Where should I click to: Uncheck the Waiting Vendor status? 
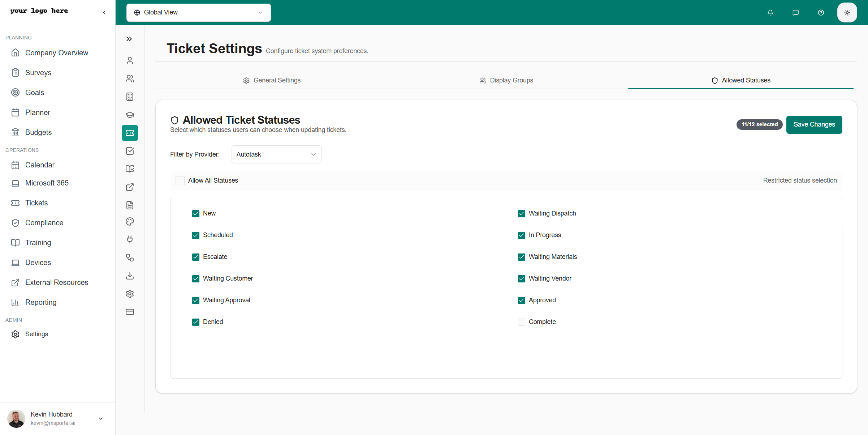[x=521, y=278]
